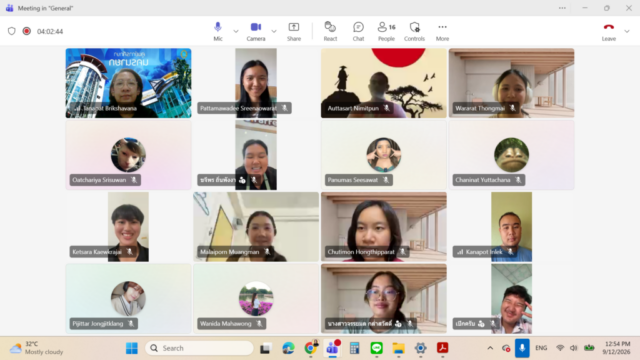Select Wararat Thongmai's video tile

pos(511,83)
